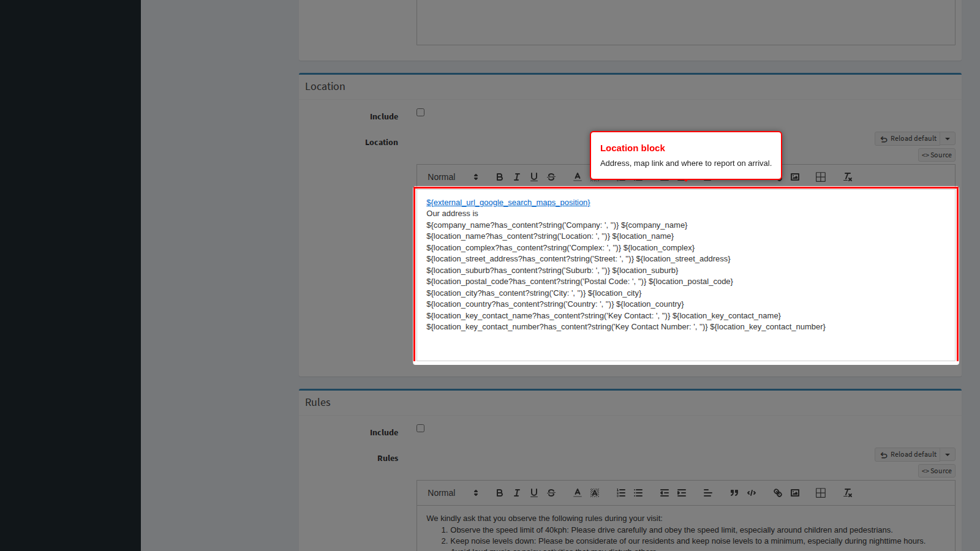This screenshot has height=551, width=980.
Task: Click the 40kph speed limit rule text
Action: coord(671,530)
